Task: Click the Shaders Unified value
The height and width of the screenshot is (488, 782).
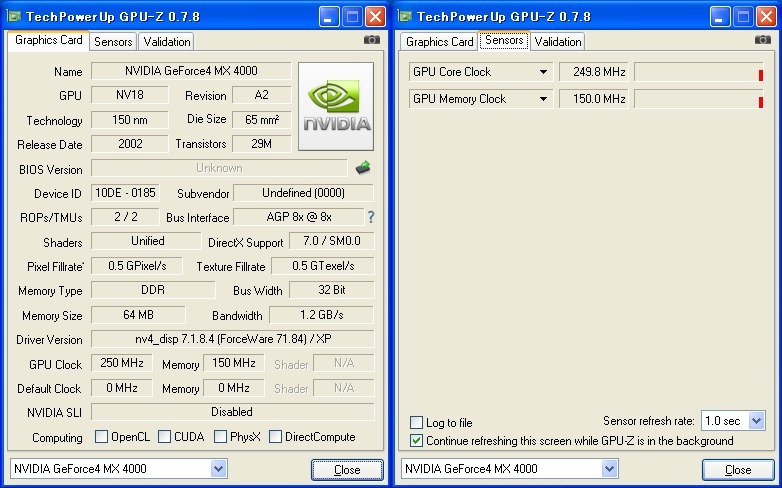Action: click(147, 241)
